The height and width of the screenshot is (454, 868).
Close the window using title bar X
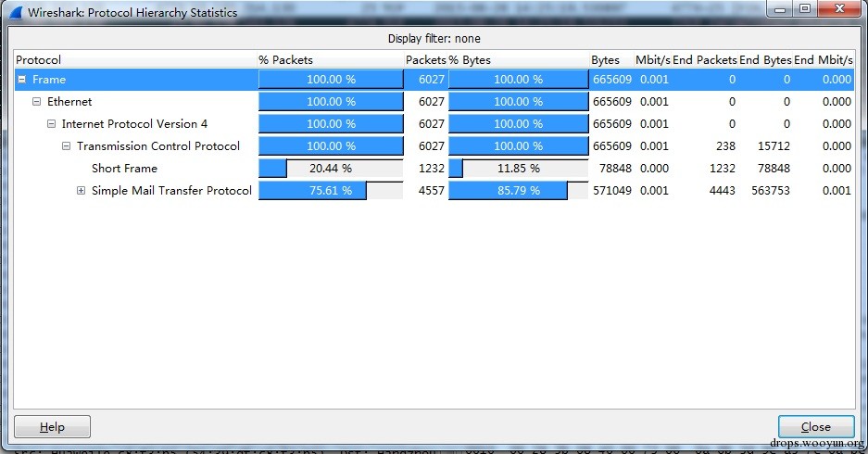point(837,9)
